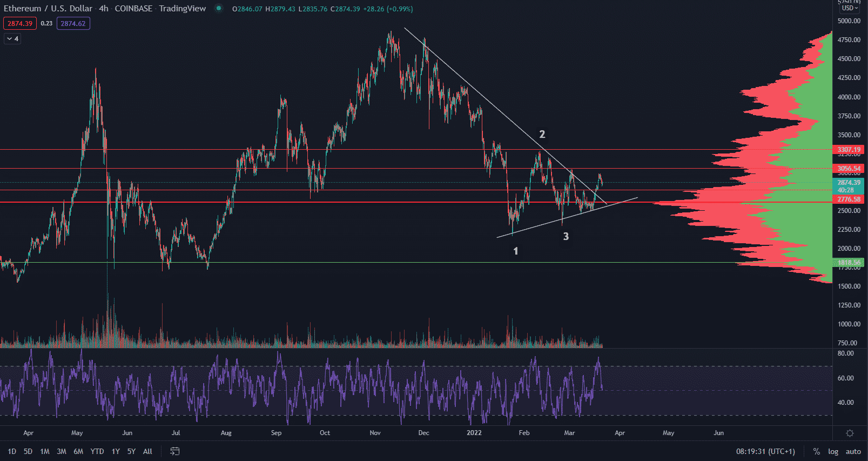Click the 2776.58 red price level marker
Image resolution: width=868 pixels, height=461 pixels.
(x=849, y=199)
